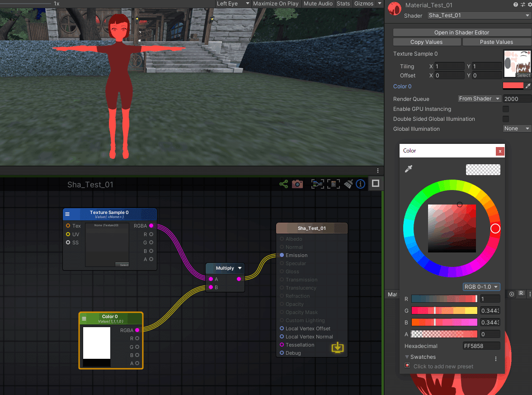
Task: Open the Left Eye dropdown
Action: point(233,4)
